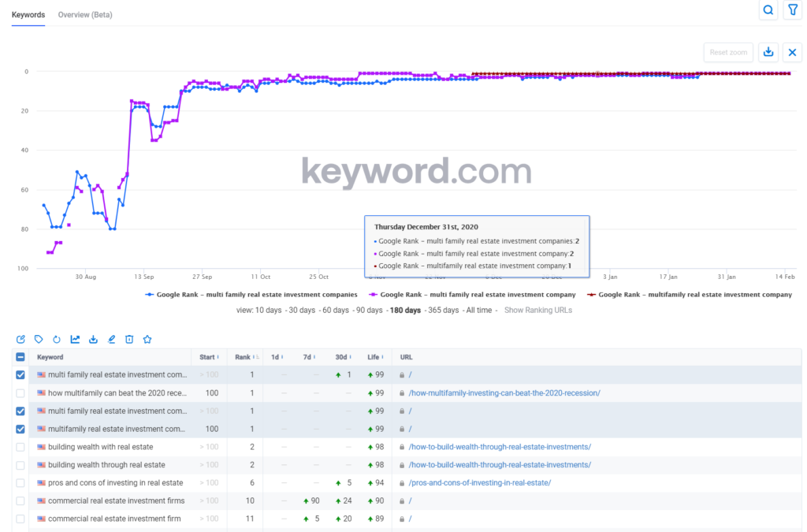Sort table by 30d change column
807x532 pixels.
343,357
